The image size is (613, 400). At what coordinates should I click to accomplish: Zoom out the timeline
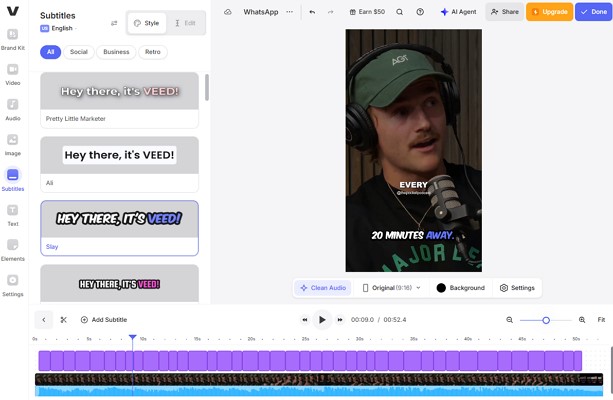tap(509, 320)
